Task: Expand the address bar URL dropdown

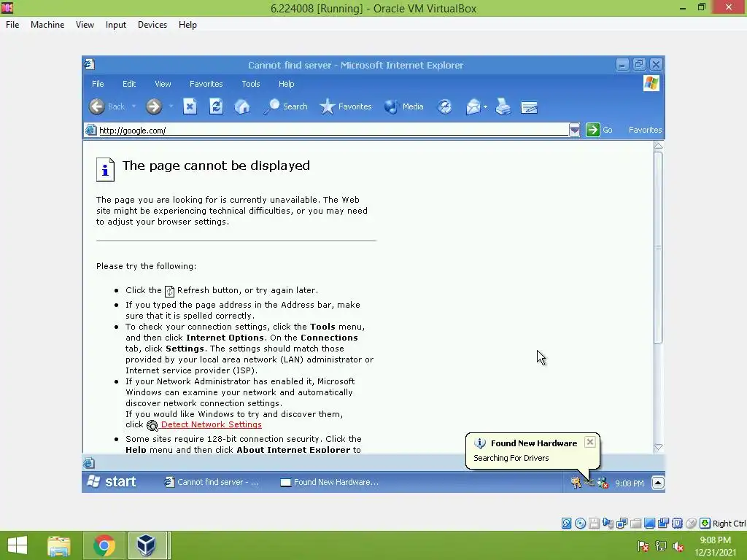Action: [575, 130]
